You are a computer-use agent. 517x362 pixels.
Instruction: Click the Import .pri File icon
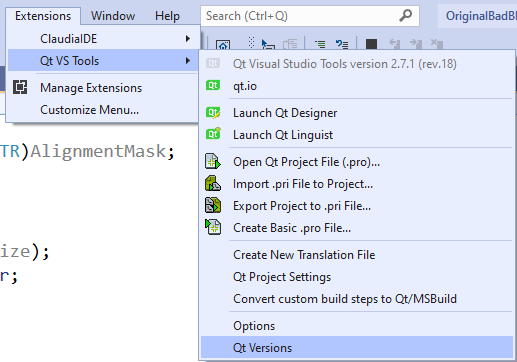pos(213,183)
